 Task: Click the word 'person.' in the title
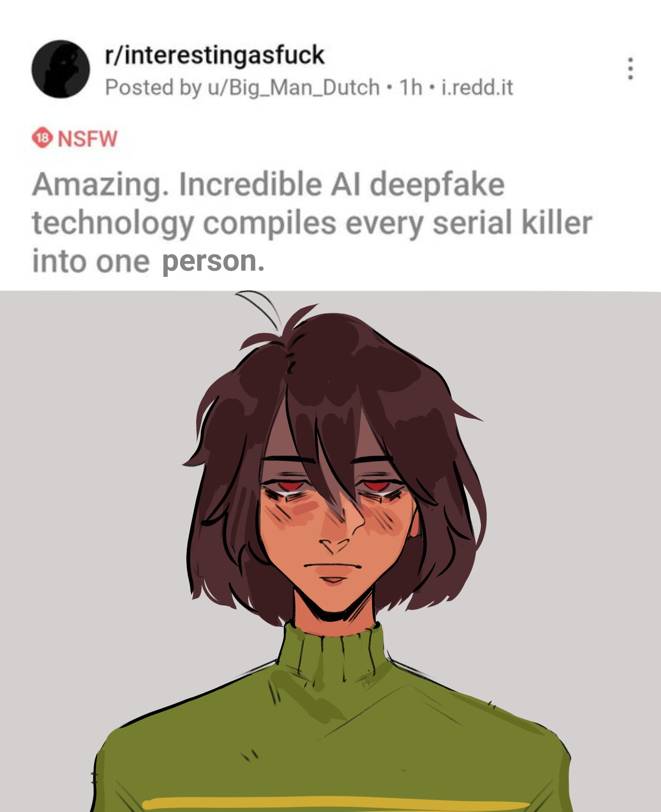(x=214, y=262)
